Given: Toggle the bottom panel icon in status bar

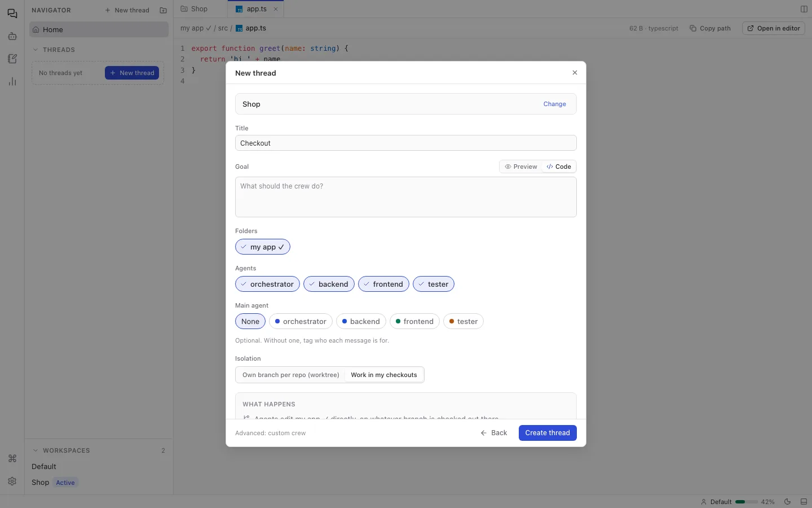Looking at the screenshot, I should 804,502.
